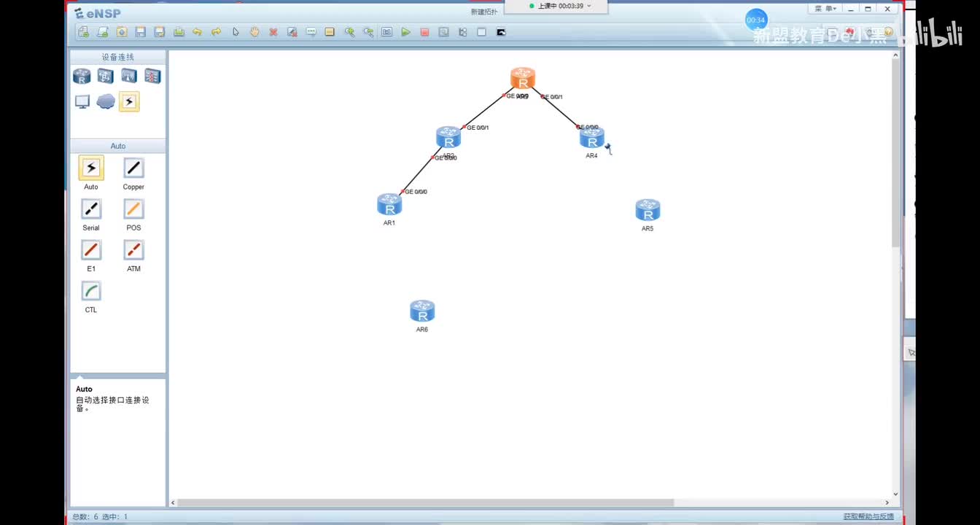Zoom out of the topology
This screenshot has height=525, width=980.
pyautogui.click(x=368, y=32)
